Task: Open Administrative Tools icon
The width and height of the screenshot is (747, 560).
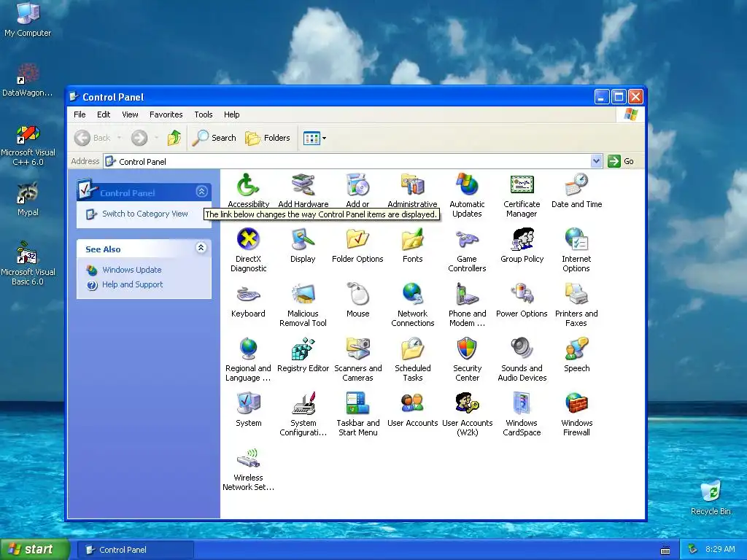Action: pyautogui.click(x=413, y=184)
